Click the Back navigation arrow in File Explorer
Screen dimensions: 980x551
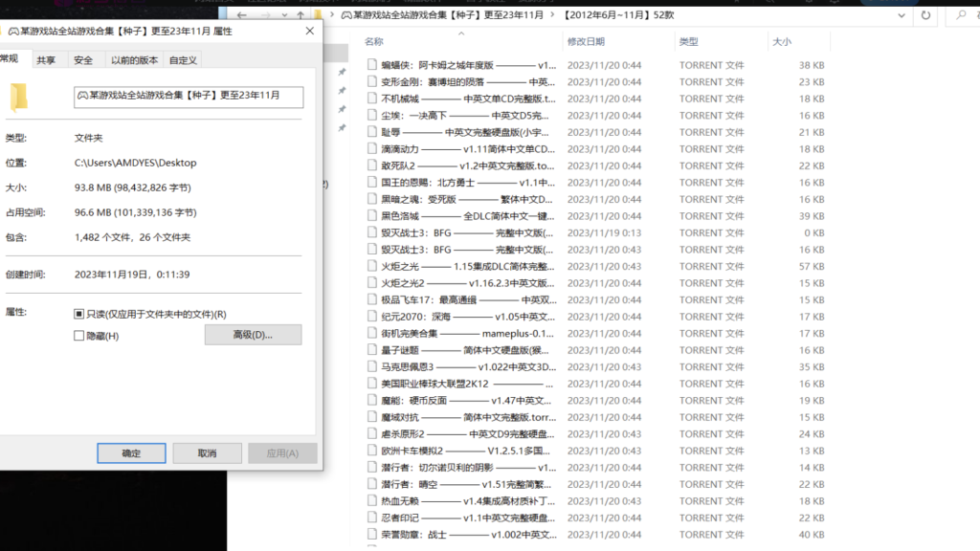241,14
